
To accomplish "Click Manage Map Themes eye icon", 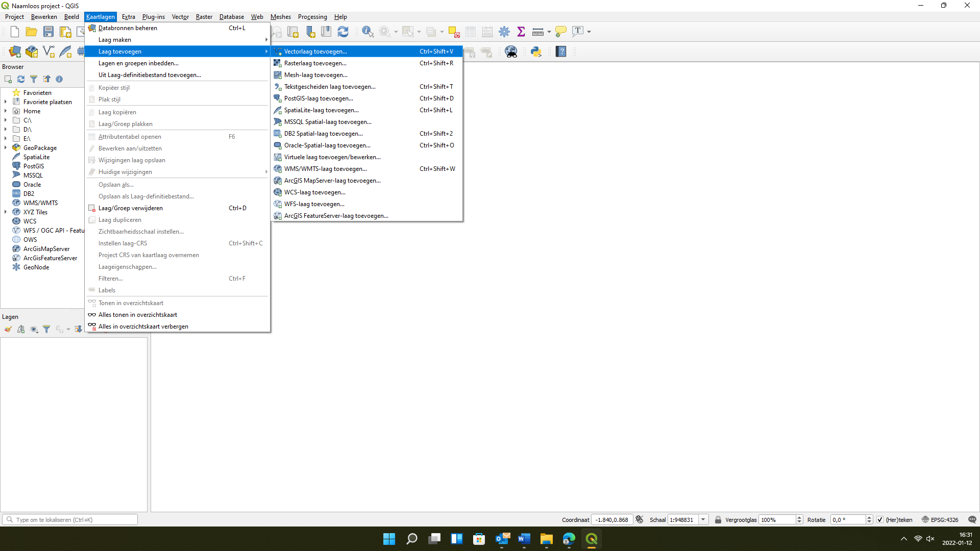I will pos(34,329).
